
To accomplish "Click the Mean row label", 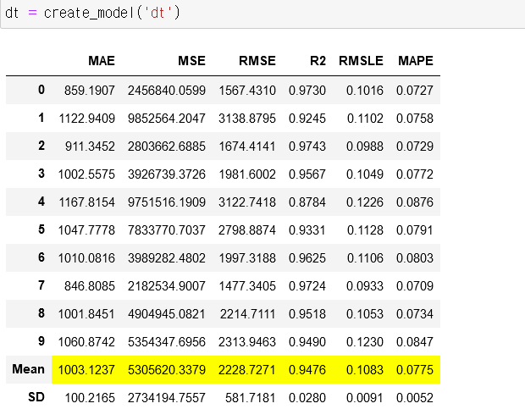I will (29, 369).
